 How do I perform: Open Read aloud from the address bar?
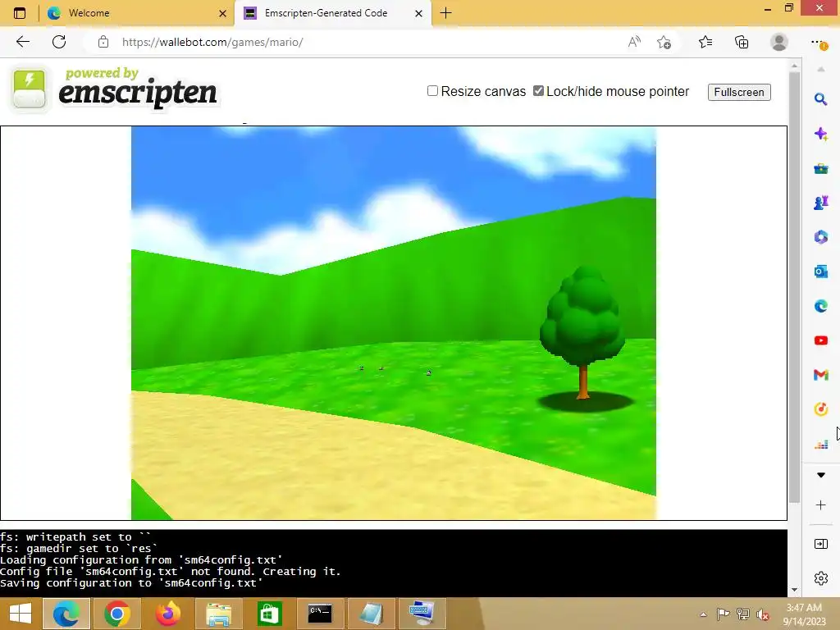(634, 42)
